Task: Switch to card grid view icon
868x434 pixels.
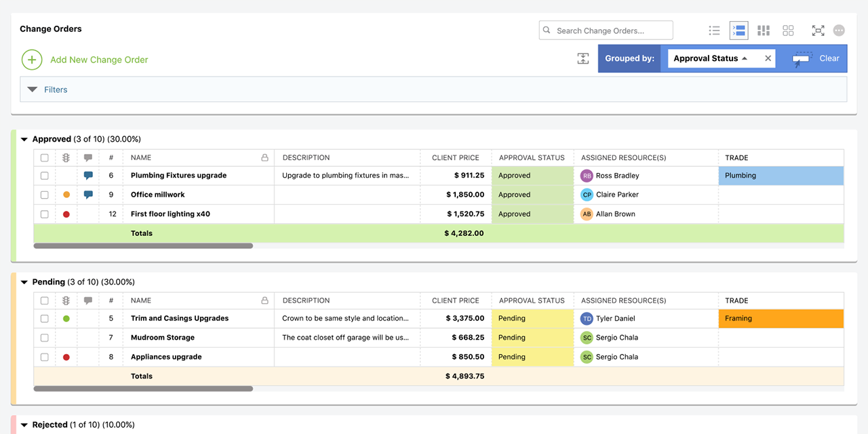Action: (x=788, y=31)
